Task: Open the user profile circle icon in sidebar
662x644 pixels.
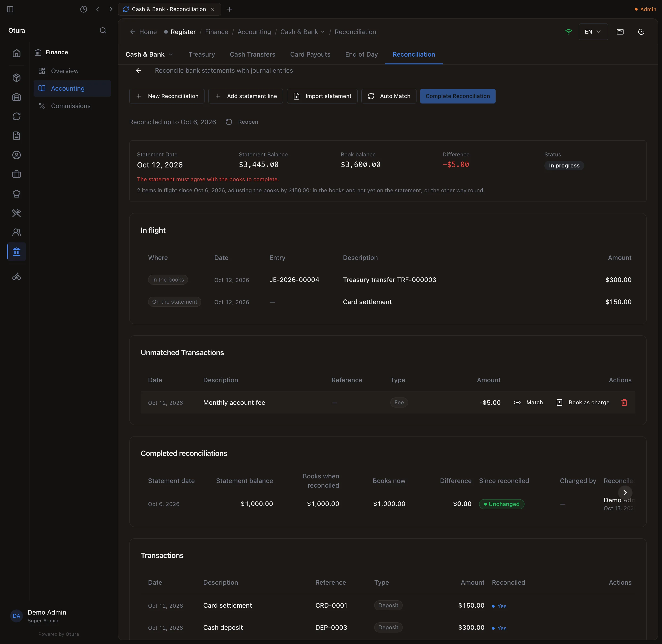Action: 17,155
